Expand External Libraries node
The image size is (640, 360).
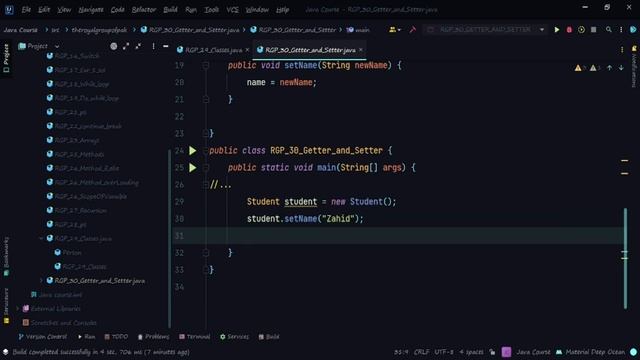tap(17, 309)
